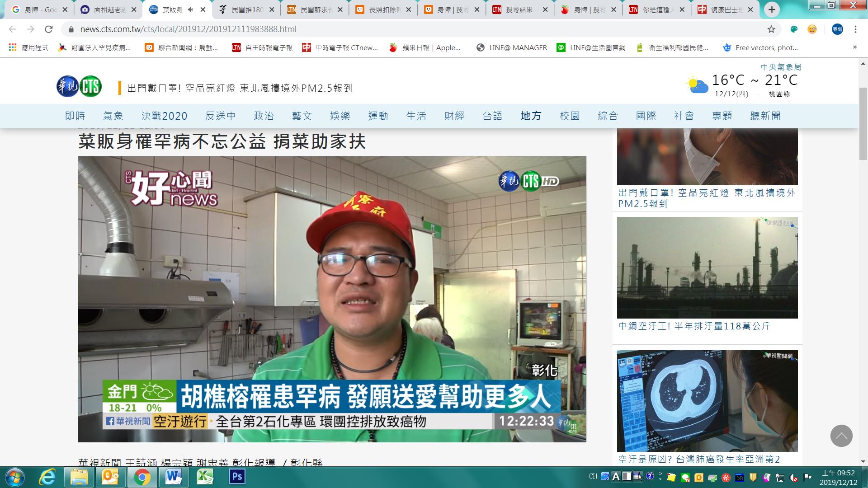Go back with the browser back arrow
Image resolution: width=868 pixels, height=488 pixels.
[x=12, y=29]
